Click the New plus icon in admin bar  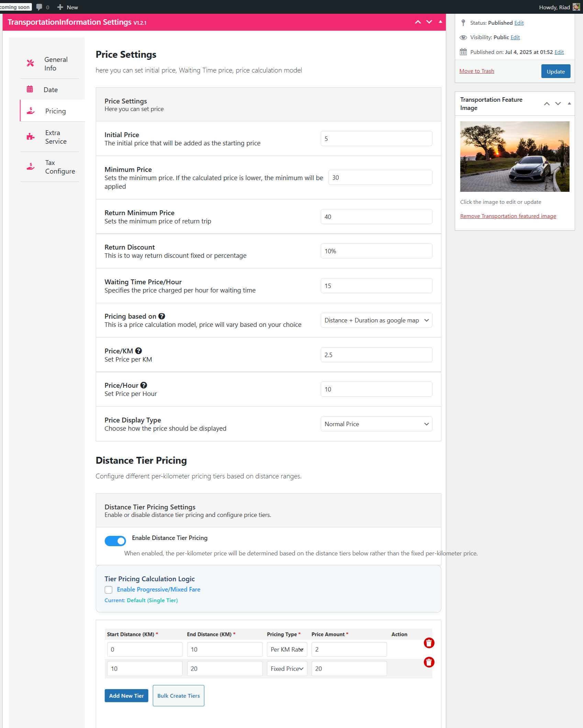(60, 7)
